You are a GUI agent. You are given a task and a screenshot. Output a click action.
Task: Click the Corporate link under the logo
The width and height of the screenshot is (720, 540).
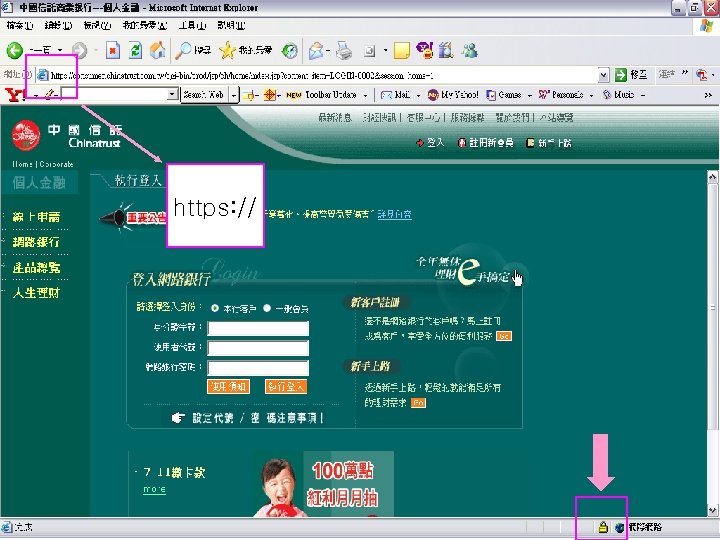click(56, 164)
